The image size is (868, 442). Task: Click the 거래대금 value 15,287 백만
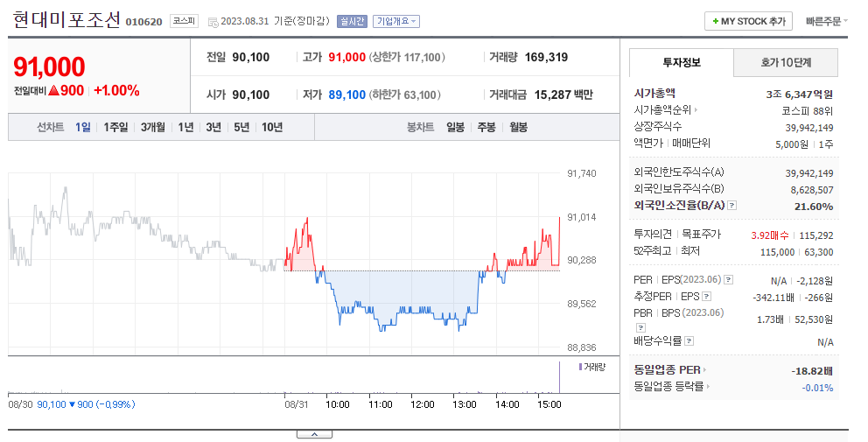click(563, 95)
